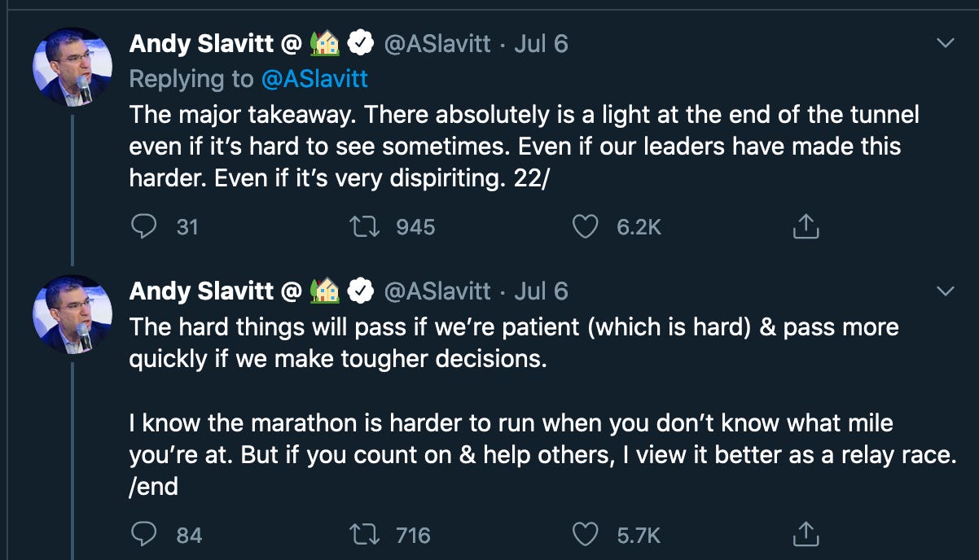The height and width of the screenshot is (560, 979).
Task: Open the second tweet's Jul 6 timestamp
Action: pyautogui.click(x=541, y=291)
